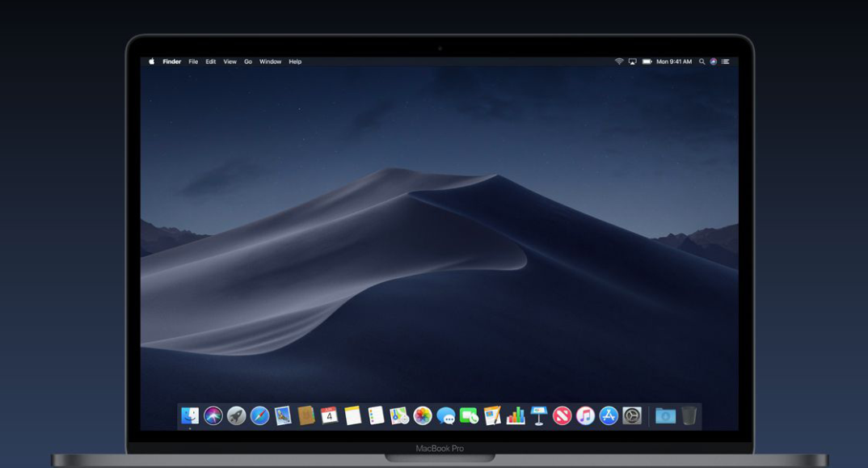
Task: Open the Mail stamp icon in Dock
Action: pyautogui.click(x=283, y=415)
